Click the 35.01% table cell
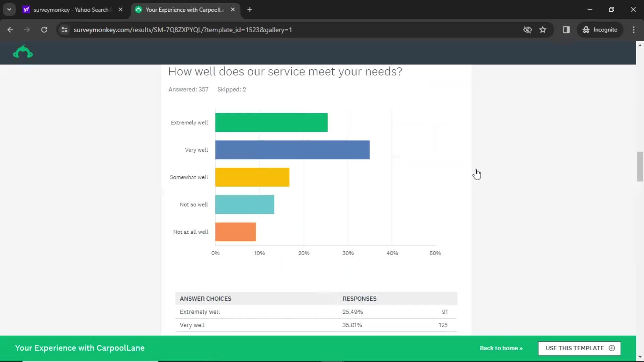Screen dimensions: 644x362 [352, 325]
